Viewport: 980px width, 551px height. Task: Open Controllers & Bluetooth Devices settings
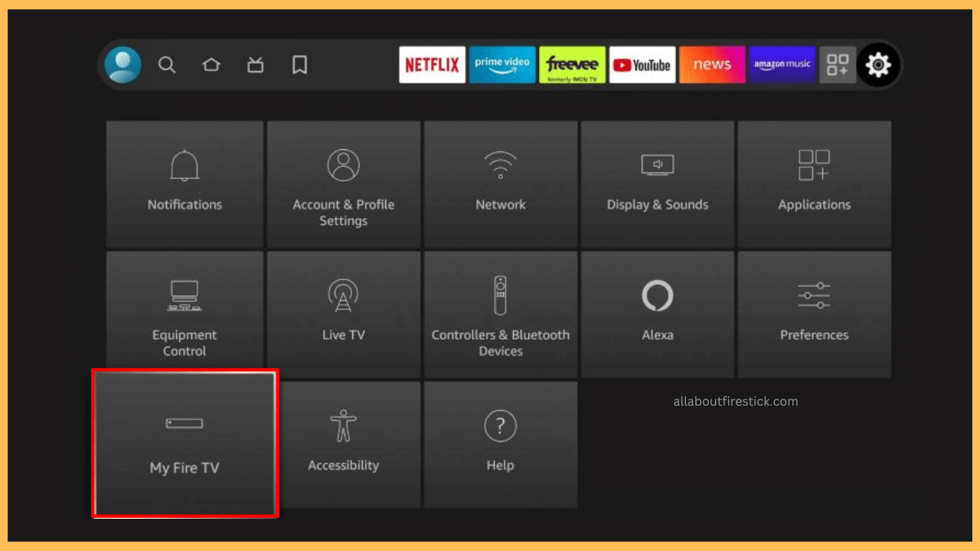[x=500, y=314]
